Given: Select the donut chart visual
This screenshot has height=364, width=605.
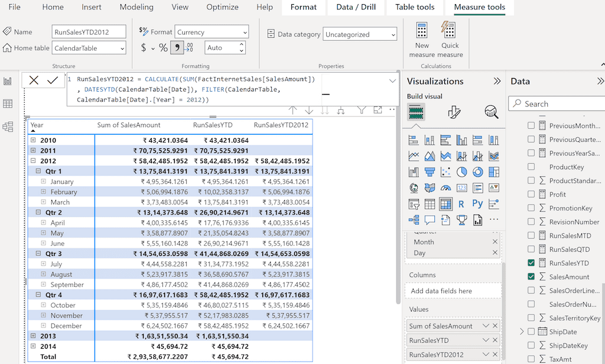Looking at the screenshot, I should 477,173.
